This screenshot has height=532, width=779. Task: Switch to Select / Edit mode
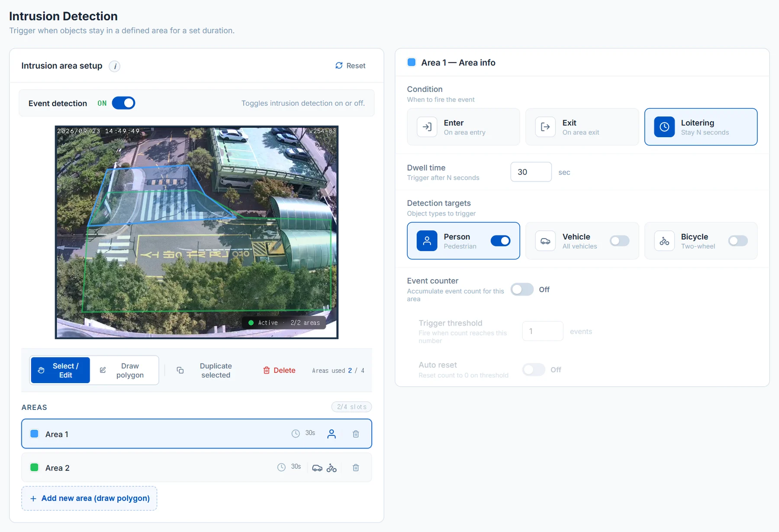tap(60, 370)
